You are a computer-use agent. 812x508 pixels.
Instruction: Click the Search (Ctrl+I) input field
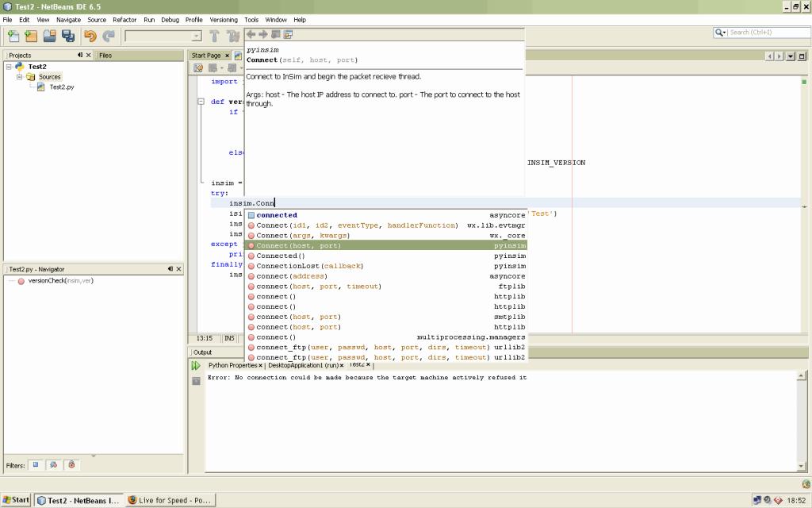[x=768, y=32]
